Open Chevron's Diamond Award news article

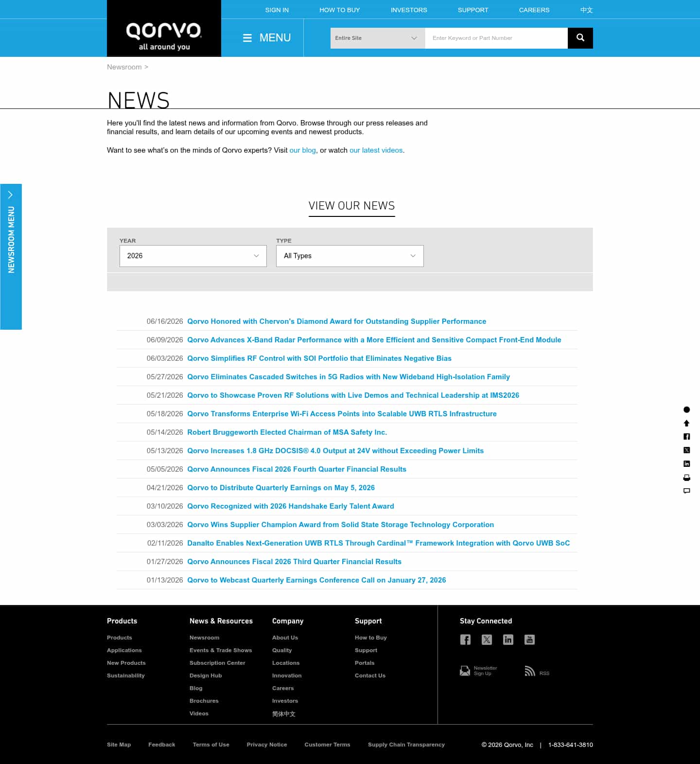click(x=336, y=321)
